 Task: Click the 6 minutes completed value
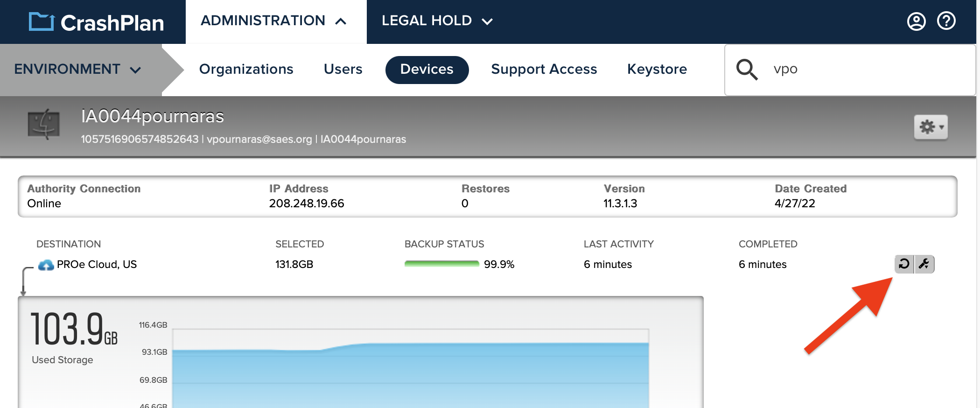(x=763, y=264)
